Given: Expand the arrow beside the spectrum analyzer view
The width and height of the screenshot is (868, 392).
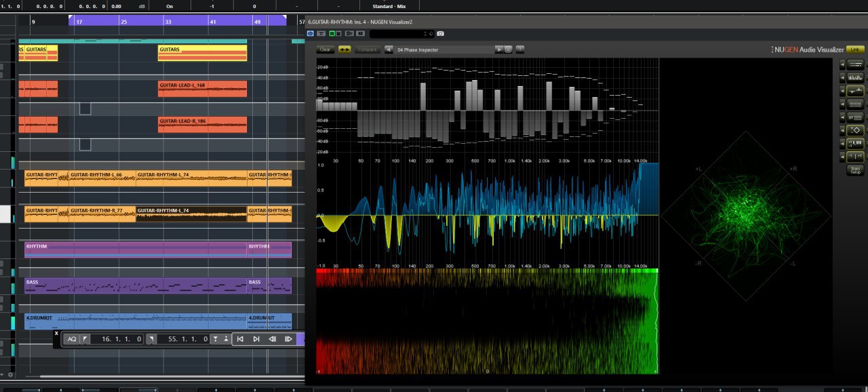Looking at the screenshot, I should tap(842, 77).
